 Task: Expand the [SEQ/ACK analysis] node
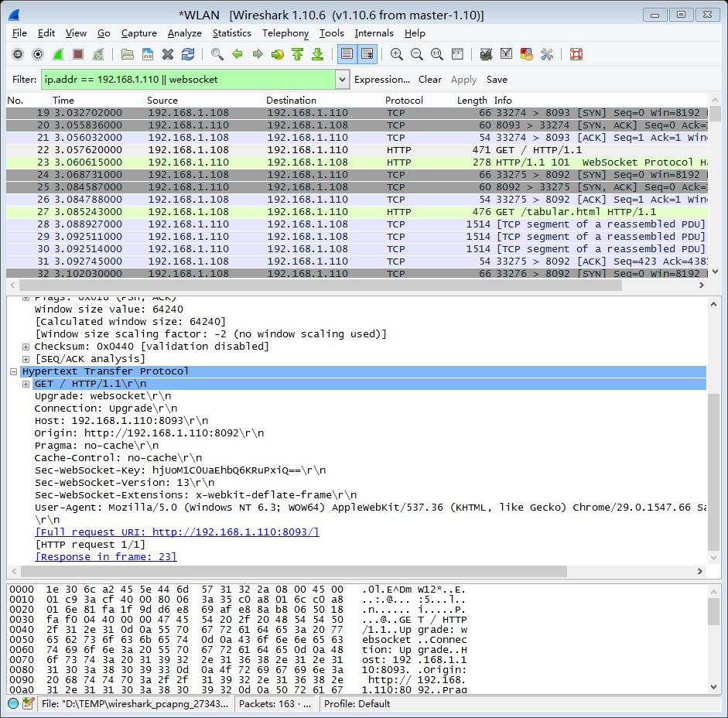coord(26,359)
